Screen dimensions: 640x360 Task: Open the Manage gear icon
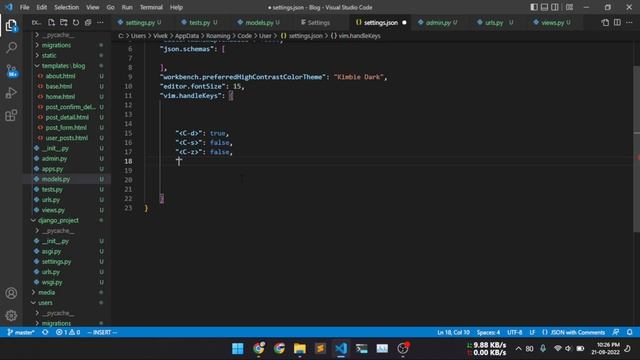[x=11, y=315]
